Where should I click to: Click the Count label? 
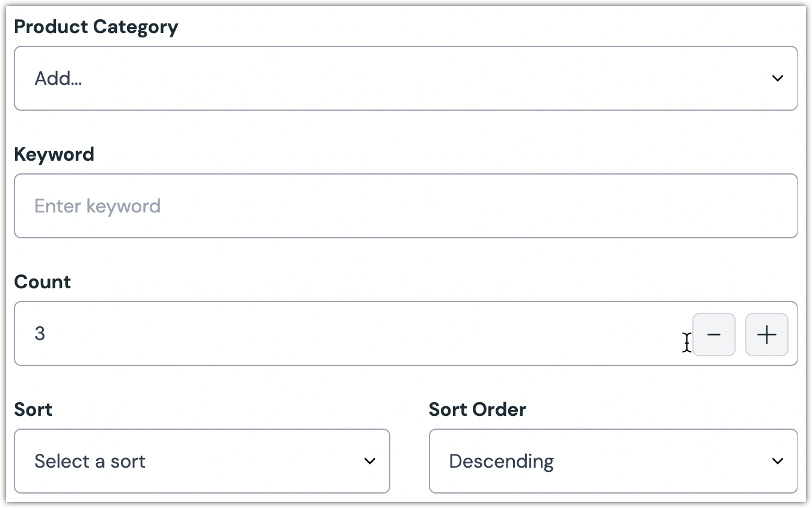[x=42, y=282]
